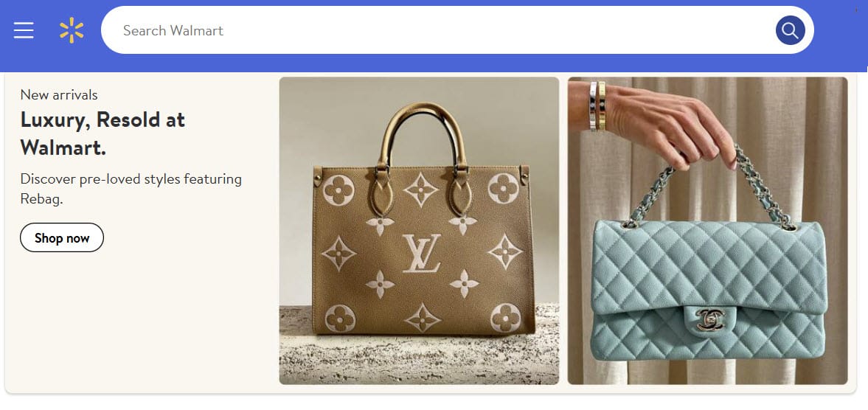Viewport: 868px width, 410px height.
Task: Click the round flower emblem at tote's top-left
Action: coord(338,190)
